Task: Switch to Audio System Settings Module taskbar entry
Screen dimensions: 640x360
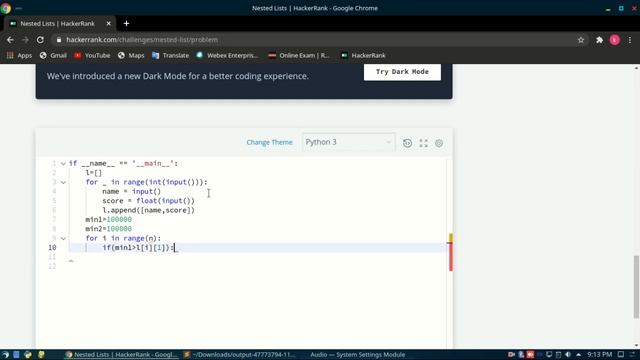Action: point(358,355)
